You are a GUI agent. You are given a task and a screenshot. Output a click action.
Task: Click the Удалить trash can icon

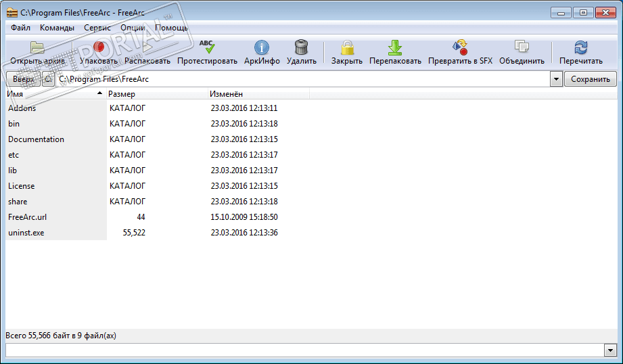pos(302,47)
